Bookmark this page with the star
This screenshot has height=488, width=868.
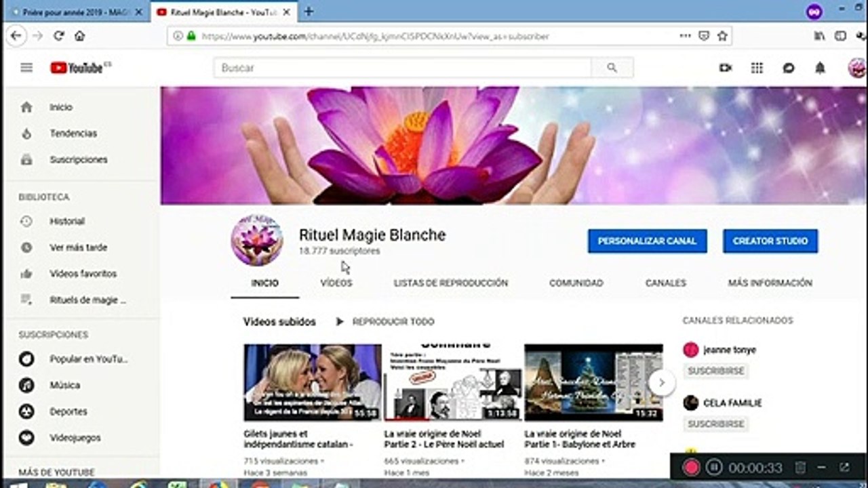tap(722, 36)
